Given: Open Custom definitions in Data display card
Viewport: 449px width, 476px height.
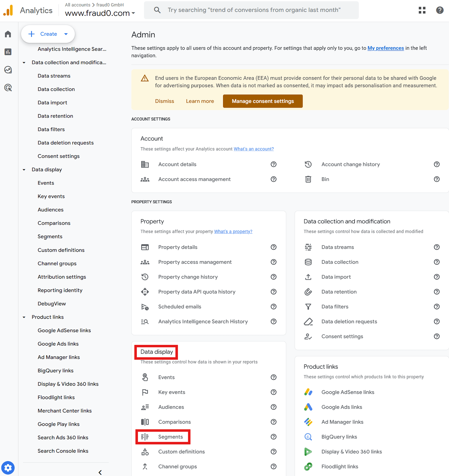Looking at the screenshot, I should pyautogui.click(x=181, y=452).
